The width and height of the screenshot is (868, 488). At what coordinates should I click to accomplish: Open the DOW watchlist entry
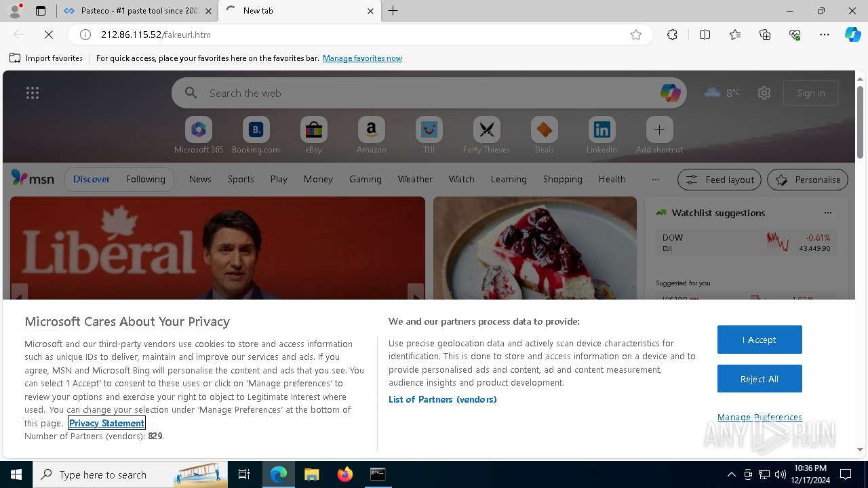click(746, 243)
